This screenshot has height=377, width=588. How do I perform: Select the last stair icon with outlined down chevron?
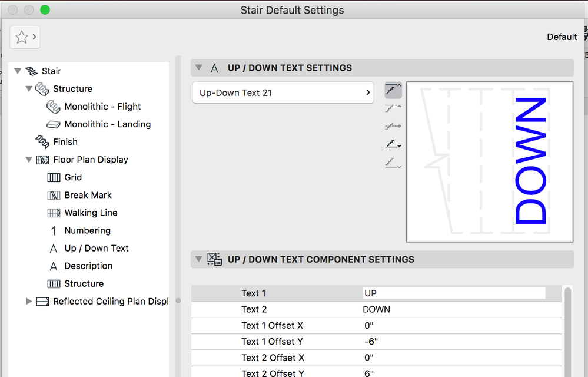[393, 163]
